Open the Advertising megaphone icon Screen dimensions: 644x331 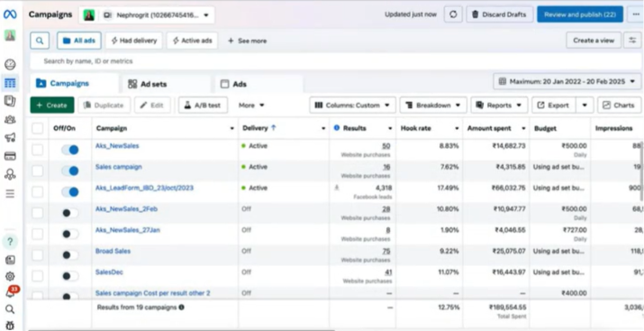click(10, 138)
